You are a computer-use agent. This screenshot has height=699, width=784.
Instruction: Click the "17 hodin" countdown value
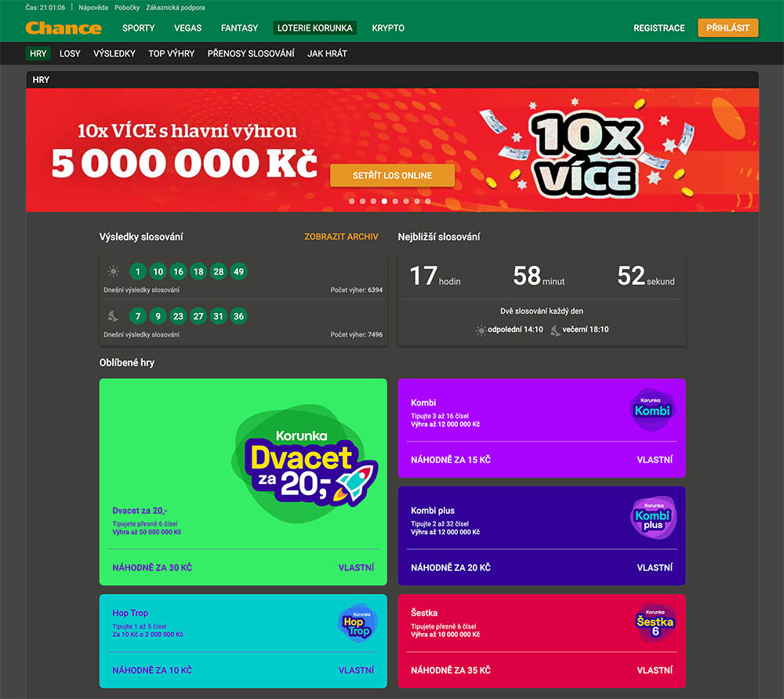click(435, 276)
